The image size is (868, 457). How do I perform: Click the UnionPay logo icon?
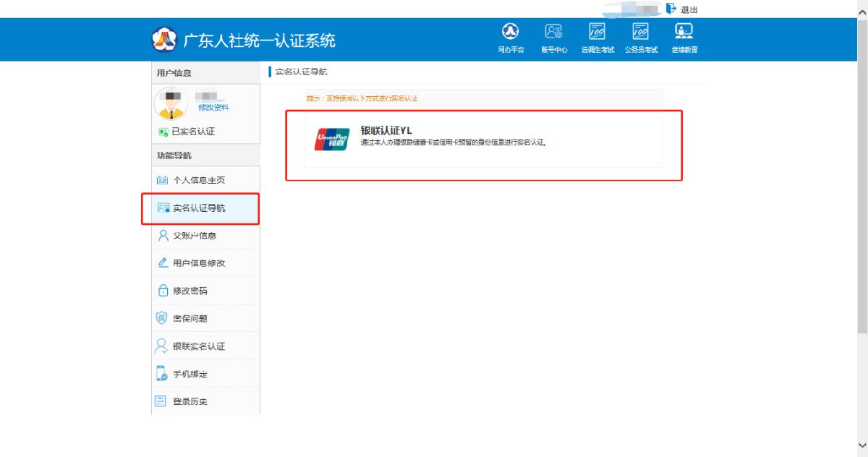click(x=332, y=139)
